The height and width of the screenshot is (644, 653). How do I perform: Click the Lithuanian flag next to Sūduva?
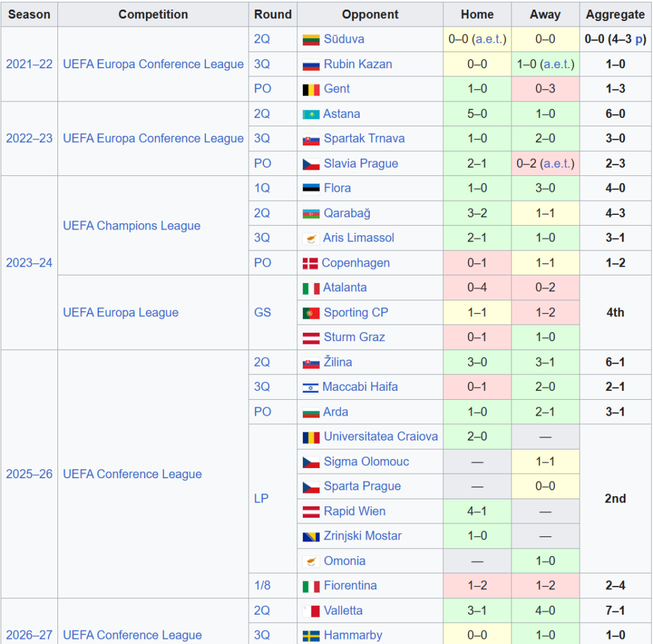click(x=311, y=40)
